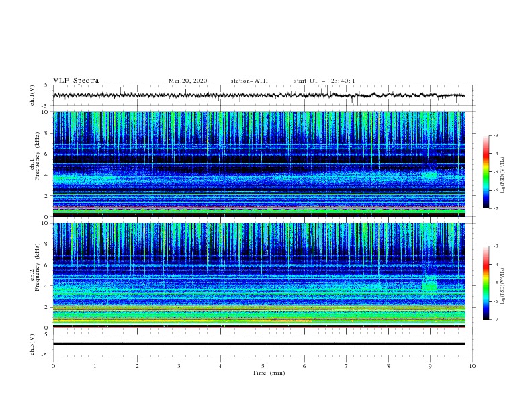Click the upper log(PSD)(V²/Hz) colorbar label
This screenshot has width=532, height=411.
503,175
